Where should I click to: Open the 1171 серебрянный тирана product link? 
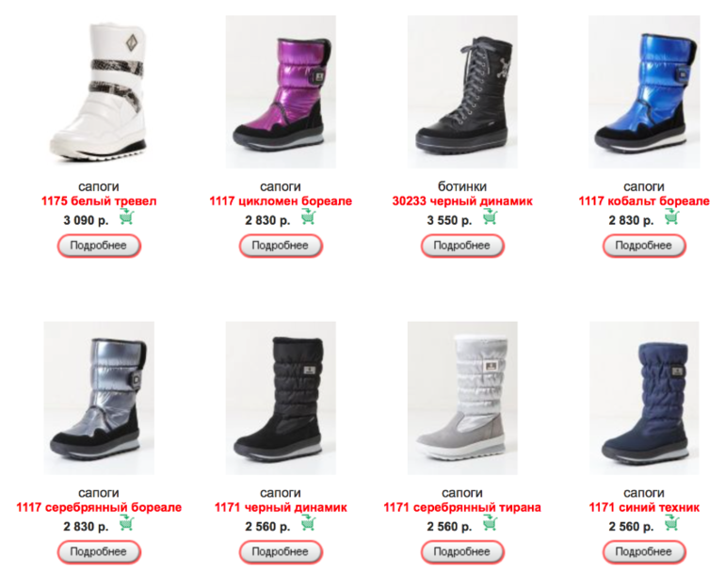pos(462,507)
